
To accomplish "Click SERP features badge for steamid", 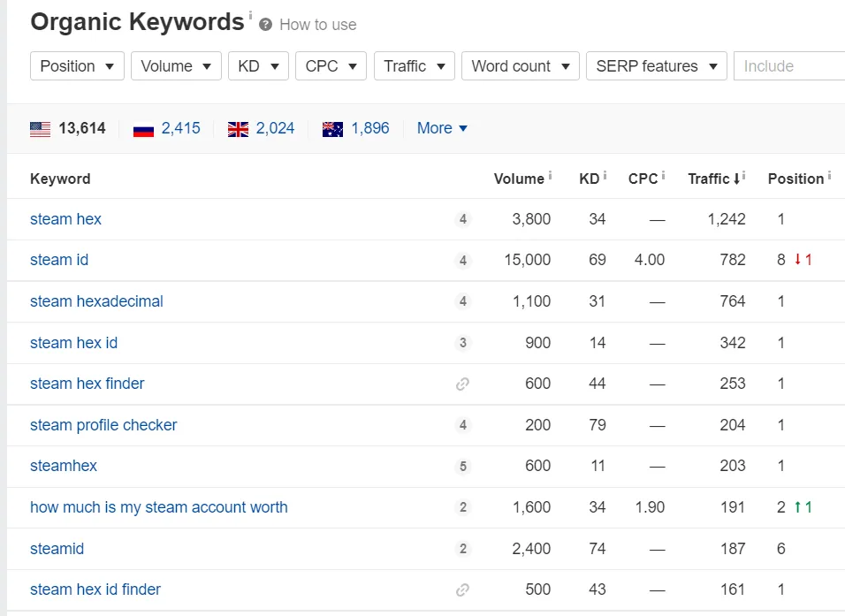I will 463,549.
